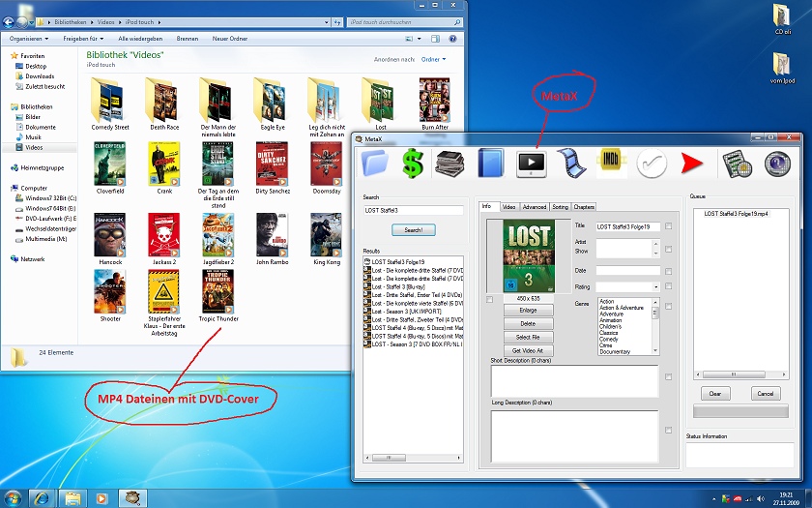Open the CD ali desktop folder
This screenshot has width=812, height=508.
[782, 18]
